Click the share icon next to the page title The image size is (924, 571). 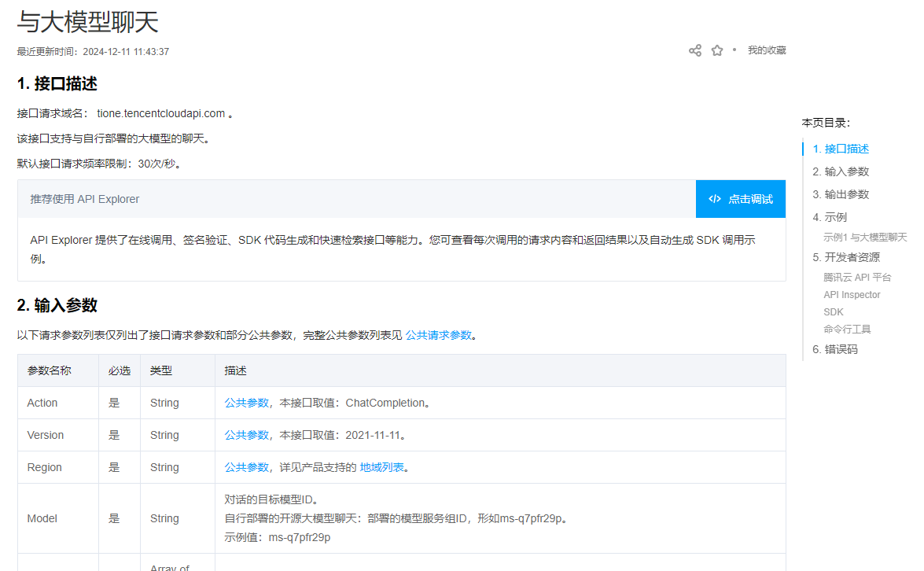point(694,50)
